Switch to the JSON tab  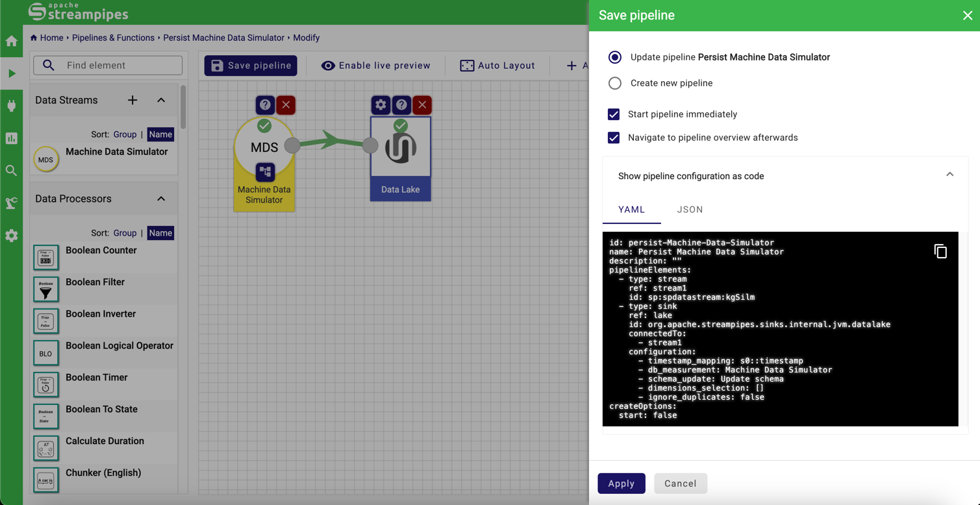point(690,210)
